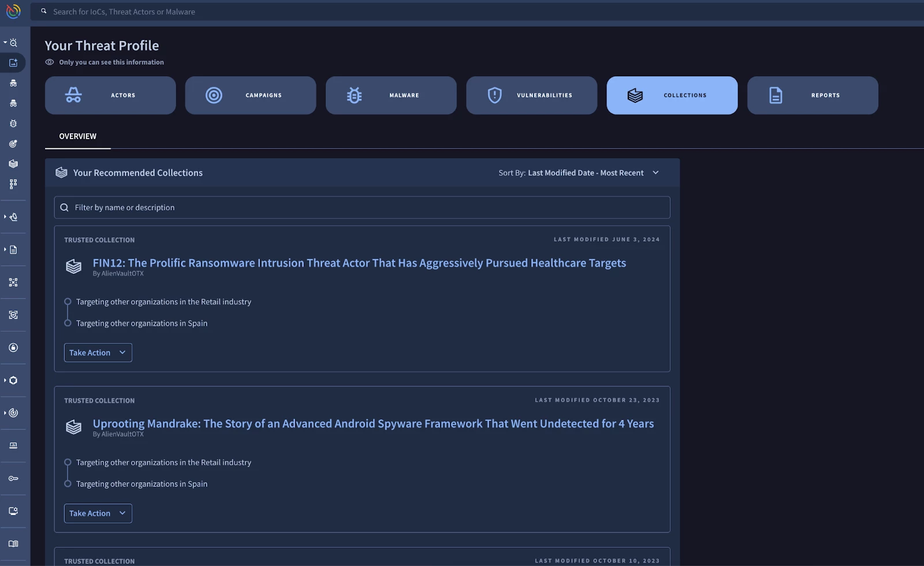Open the Malware bug icon card
This screenshot has width=924, height=566.
[x=391, y=95]
